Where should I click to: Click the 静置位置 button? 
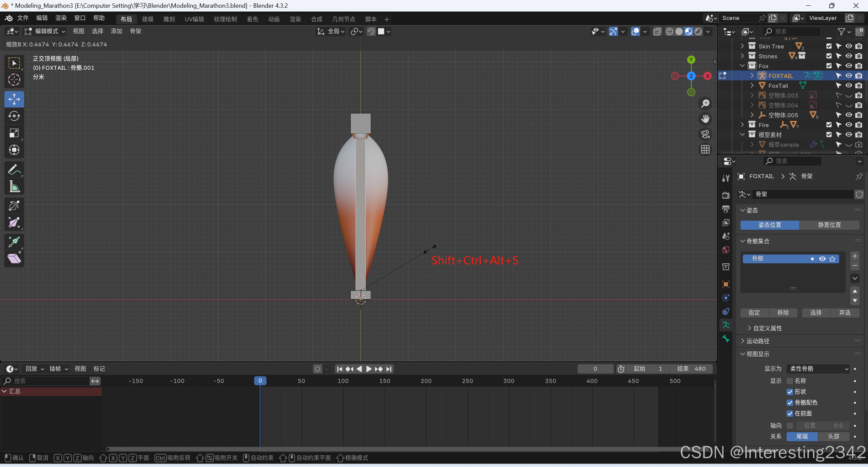829,225
